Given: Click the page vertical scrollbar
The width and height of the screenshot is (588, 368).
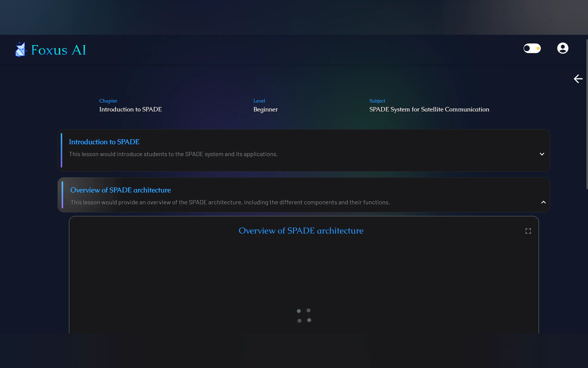Looking at the screenshot, I should tap(587, 114).
